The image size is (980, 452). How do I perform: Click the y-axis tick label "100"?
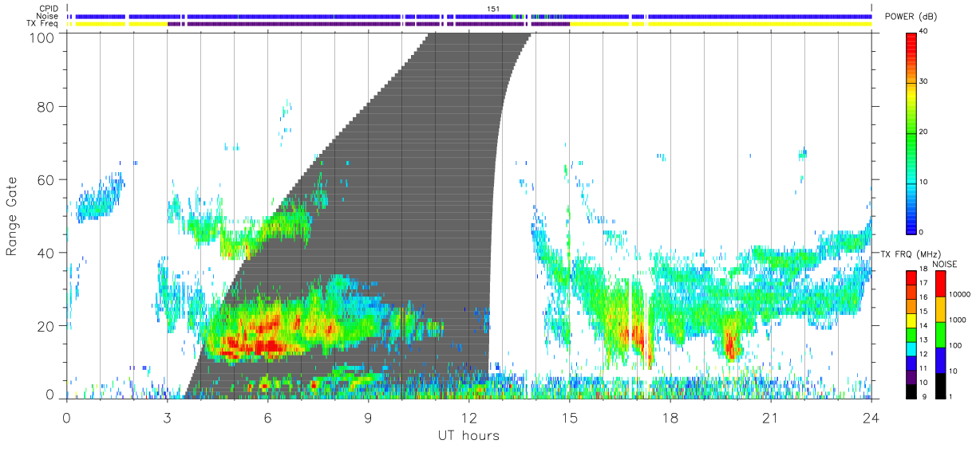[x=42, y=37]
